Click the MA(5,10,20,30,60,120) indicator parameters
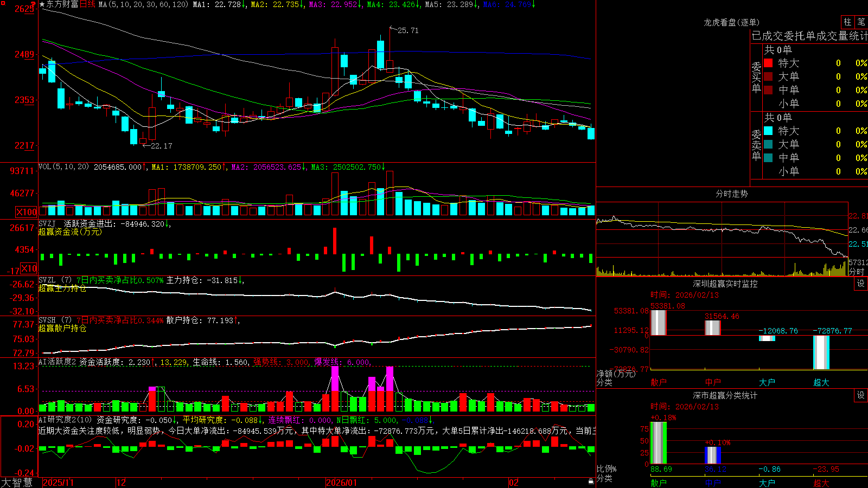The width and height of the screenshot is (868, 488). coord(143,4)
